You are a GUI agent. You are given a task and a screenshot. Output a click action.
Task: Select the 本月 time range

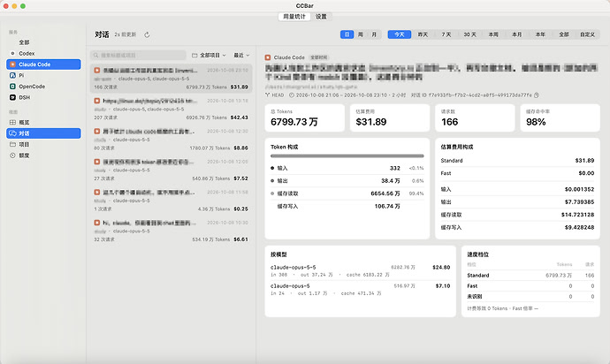516,34
